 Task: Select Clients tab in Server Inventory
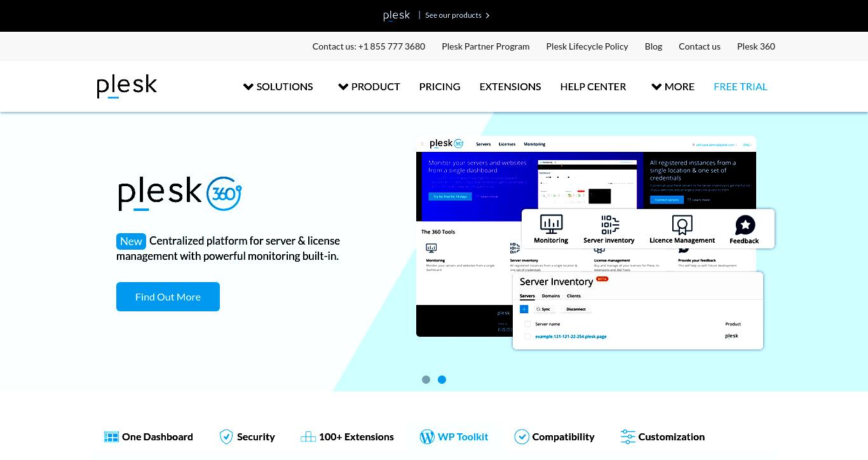(x=574, y=296)
